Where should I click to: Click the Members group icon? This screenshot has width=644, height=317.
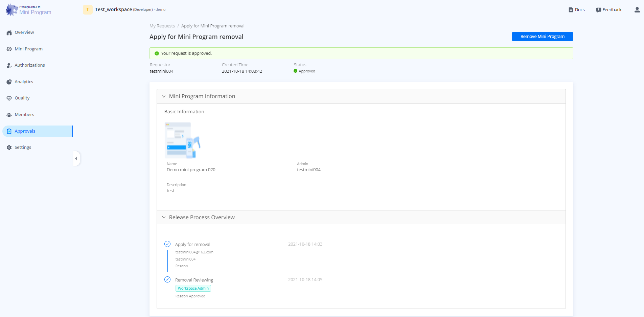click(x=9, y=115)
